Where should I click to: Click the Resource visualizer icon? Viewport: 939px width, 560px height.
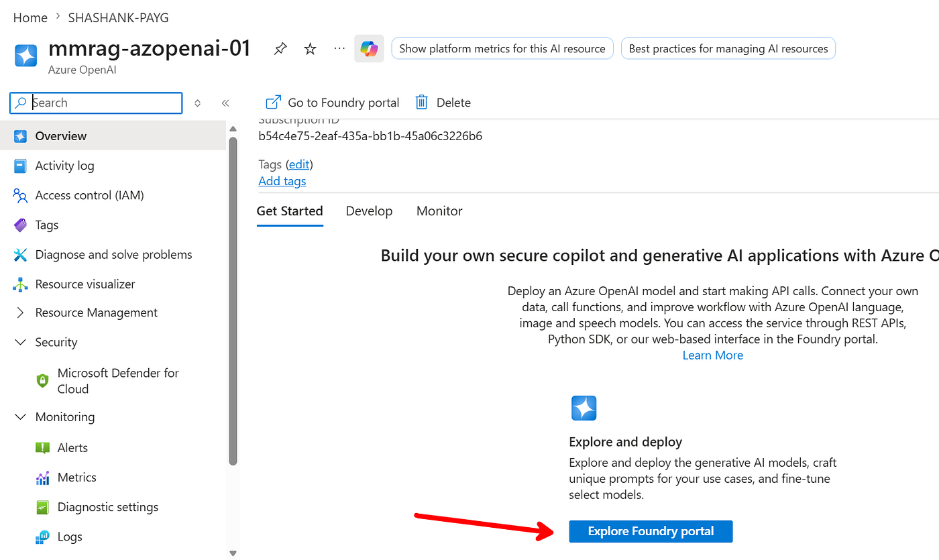(20, 284)
